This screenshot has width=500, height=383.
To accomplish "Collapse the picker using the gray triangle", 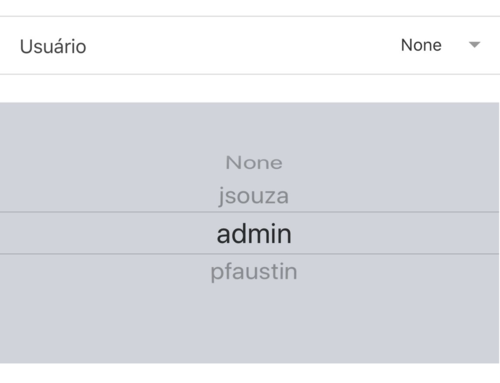I will (x=474, y=45).
